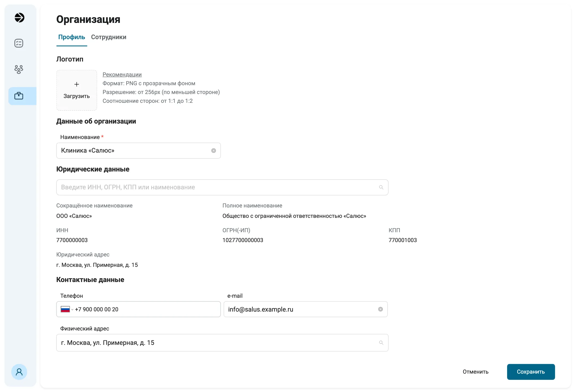The height and width of the screenshot is (392, 575).
Task: Click the plus icon in the logo upload box
Action: [77, 84]
